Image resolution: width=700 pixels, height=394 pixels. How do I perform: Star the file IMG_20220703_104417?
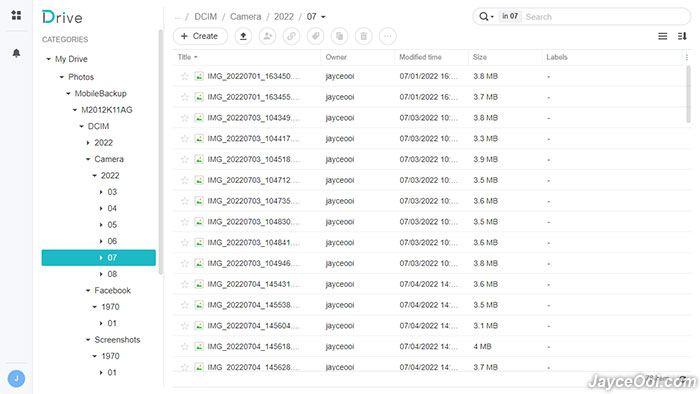[x=184, y=138]
